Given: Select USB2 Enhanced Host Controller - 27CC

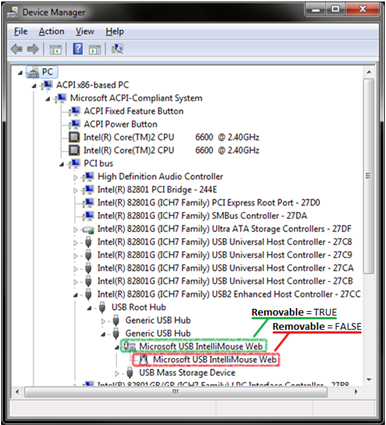Looking at the screenshot, I should click(x=229, y=294).
